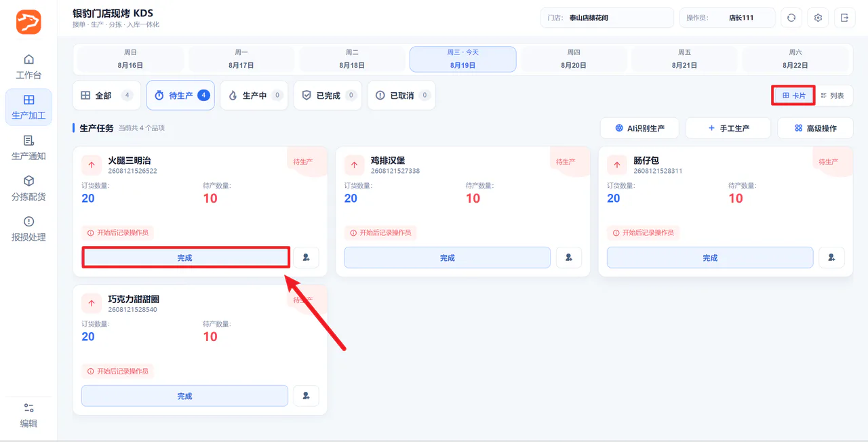
Task: Filter by 生产中 status
Action: (x=254, y=96)
